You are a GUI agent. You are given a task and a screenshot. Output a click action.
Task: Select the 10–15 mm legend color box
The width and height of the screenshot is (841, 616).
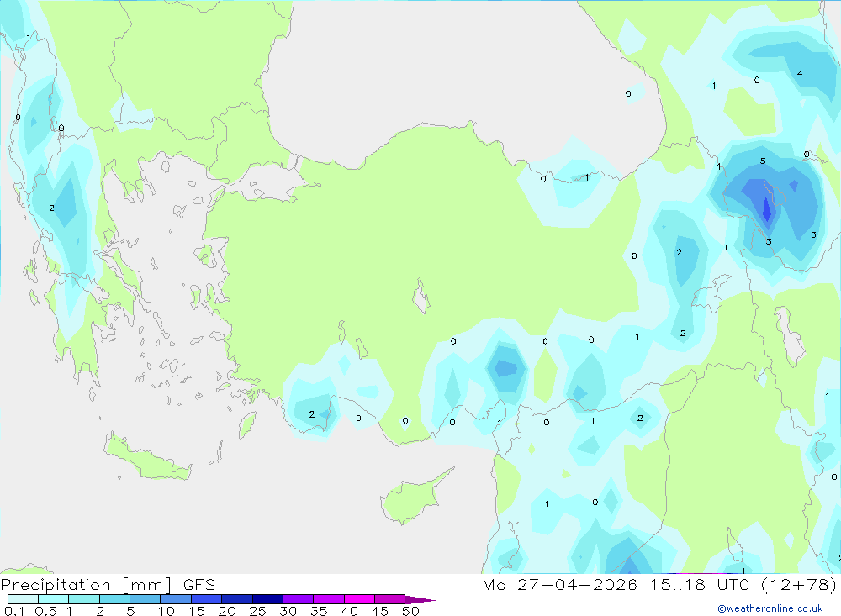pos(176,599)
